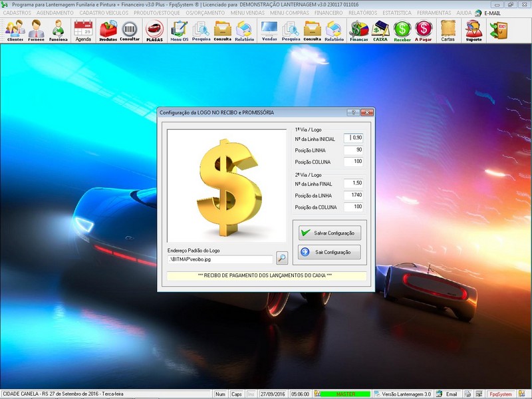Click the logo browse magnifier button
Viewport: 532px width, 399px height.
282,258
